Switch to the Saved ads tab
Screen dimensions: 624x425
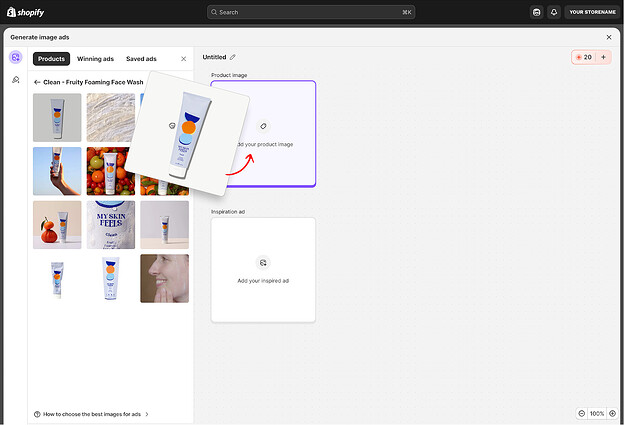[141, 58]
